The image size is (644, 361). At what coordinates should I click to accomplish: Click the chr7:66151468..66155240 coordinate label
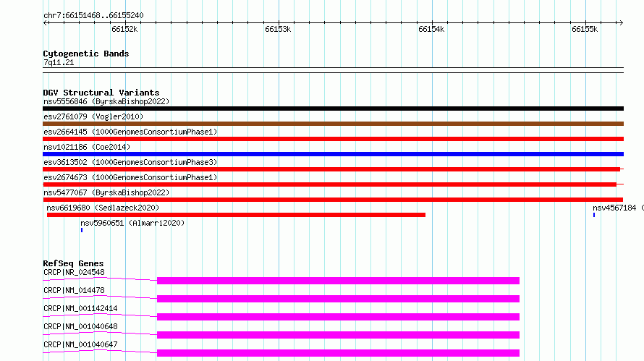click(93, 15)
